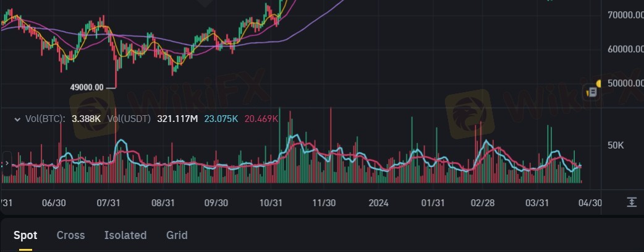Click the 60000.00 price axis label
This screenshot has height=252, width=644.
(x=625, y=49)
